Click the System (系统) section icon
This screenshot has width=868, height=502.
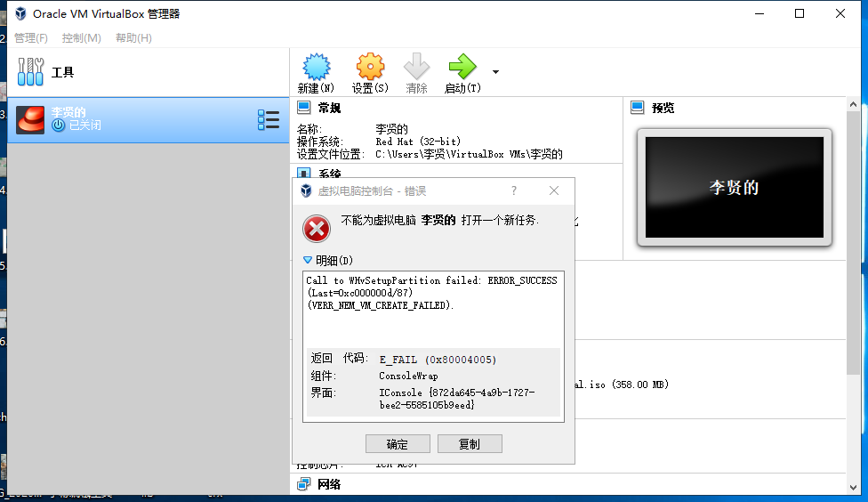click(304, 173)
